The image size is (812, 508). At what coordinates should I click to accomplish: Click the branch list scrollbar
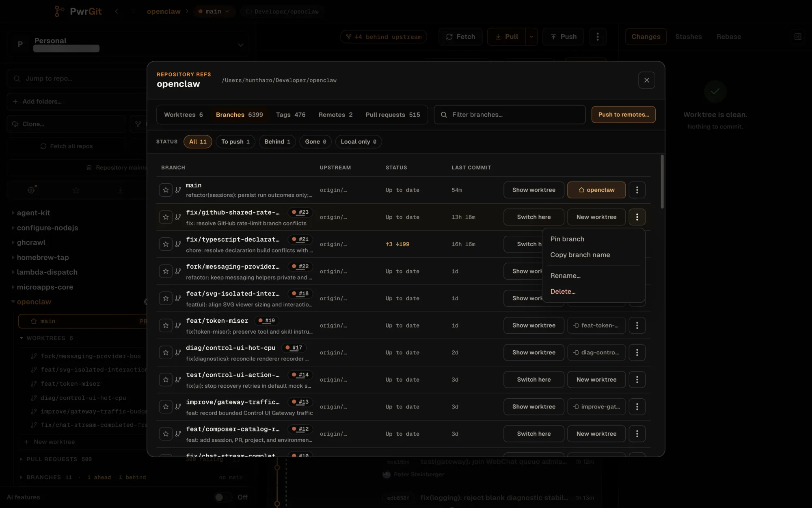pos(662,182)
